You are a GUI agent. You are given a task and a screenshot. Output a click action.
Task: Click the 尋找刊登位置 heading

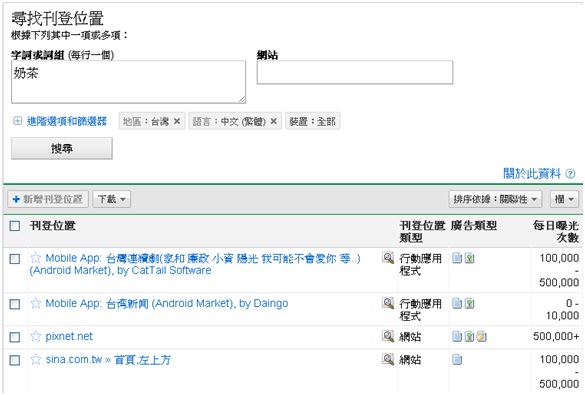click(57, 18)
